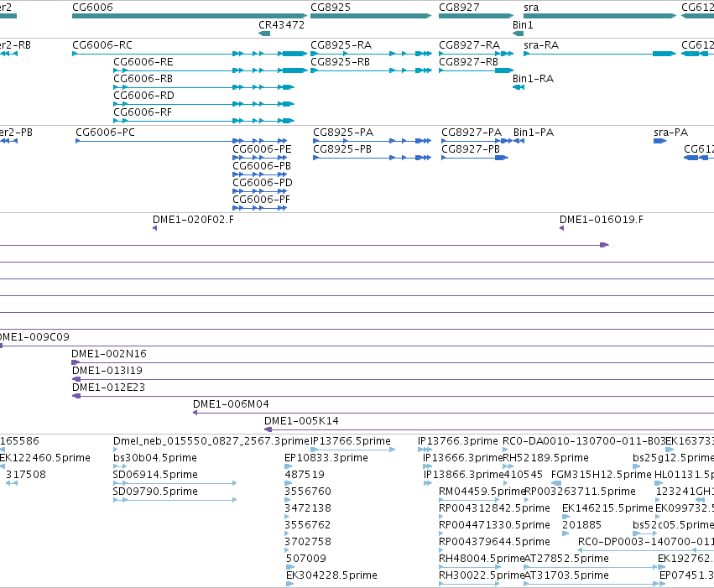
Task: Open BAC clone DME1-002N16
Action: 109,354
